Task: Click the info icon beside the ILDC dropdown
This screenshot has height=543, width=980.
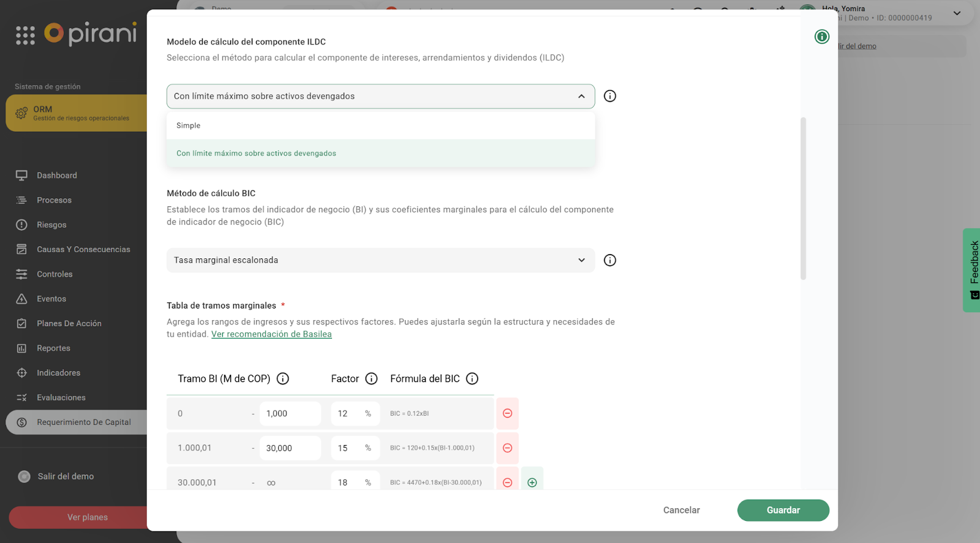Action: 609,96
